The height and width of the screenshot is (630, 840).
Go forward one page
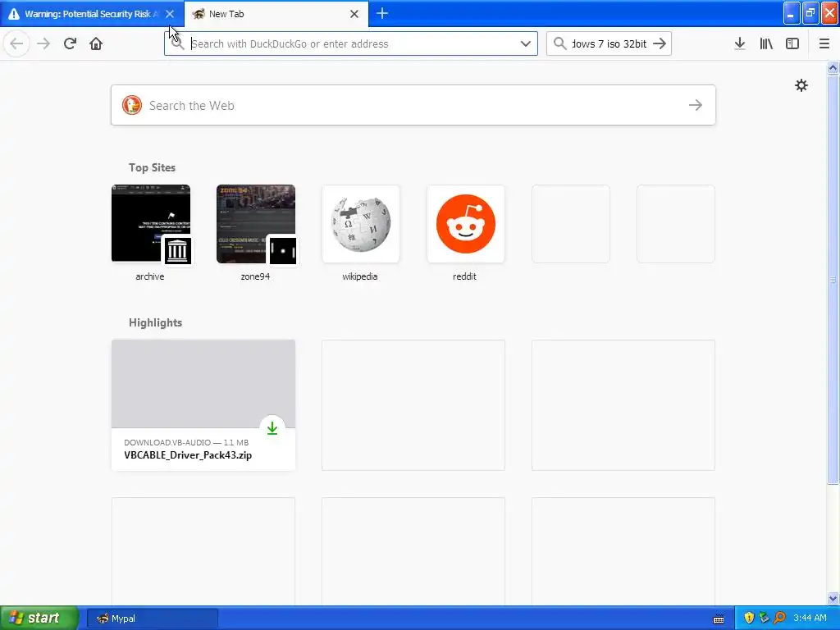[x=43, y=43]
